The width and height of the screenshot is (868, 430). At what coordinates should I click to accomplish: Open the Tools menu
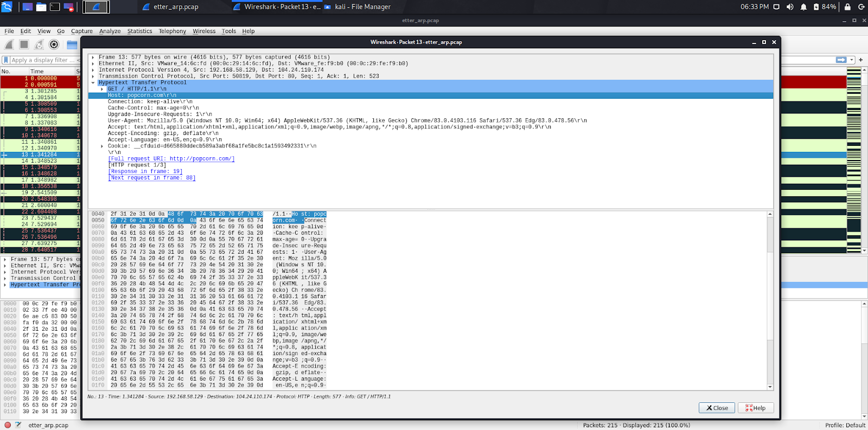[x=229, y=31]
